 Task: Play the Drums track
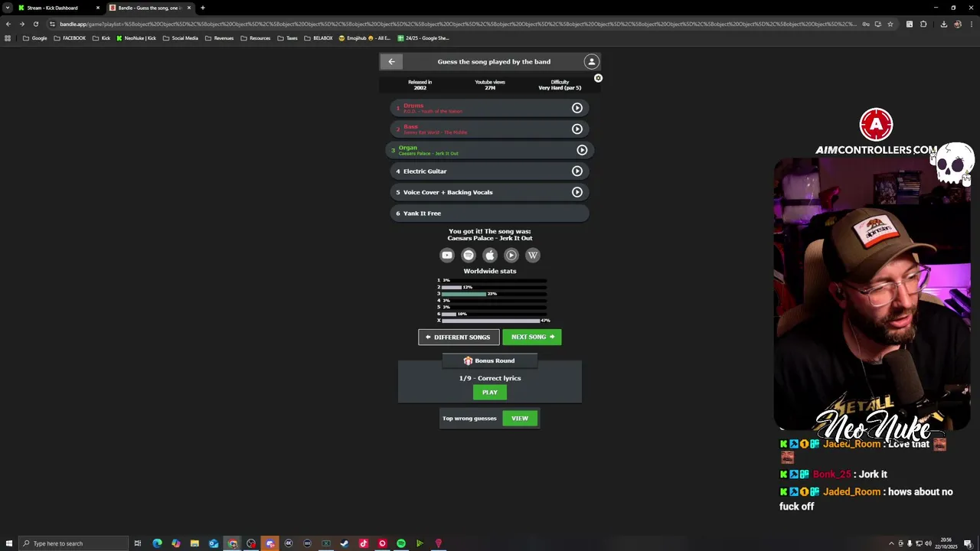point(577,108)
